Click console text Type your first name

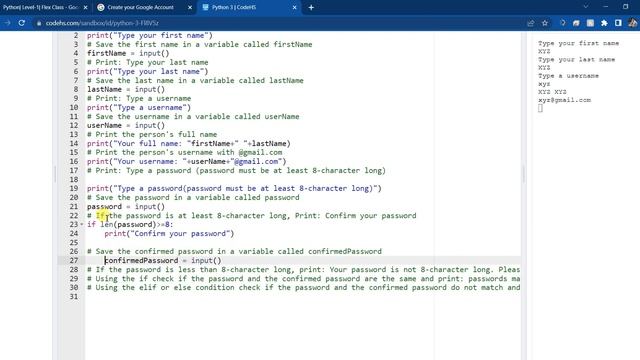point(578,43)
